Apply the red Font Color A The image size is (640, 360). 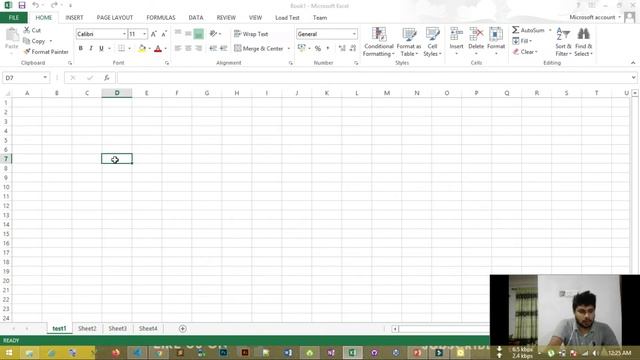point(158,49)
